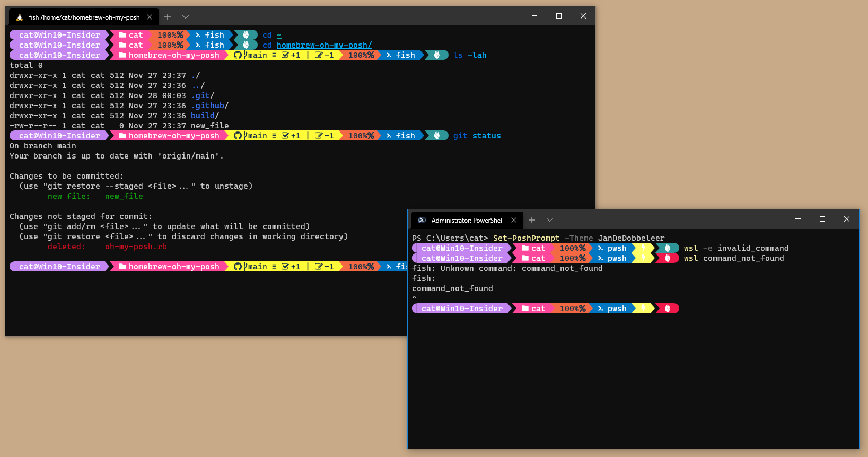Maximize the PowerShell terminal window
The height and width of the screenshot is (457, 868).
point(822,219)
